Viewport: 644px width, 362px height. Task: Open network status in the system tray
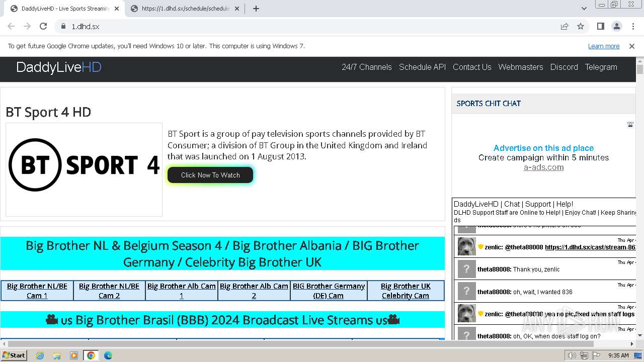[584, 355]
